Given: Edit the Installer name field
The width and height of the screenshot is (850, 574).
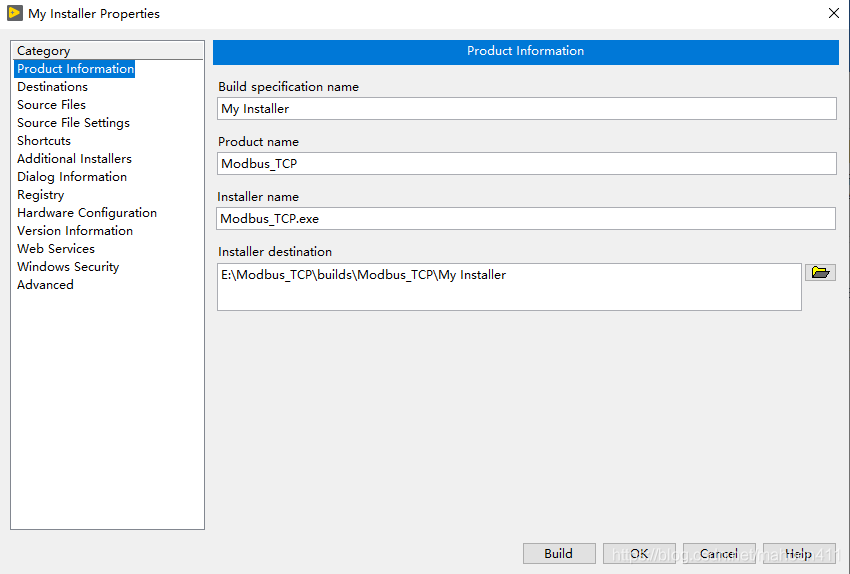Looking at the screenshot, I should 526,218.
